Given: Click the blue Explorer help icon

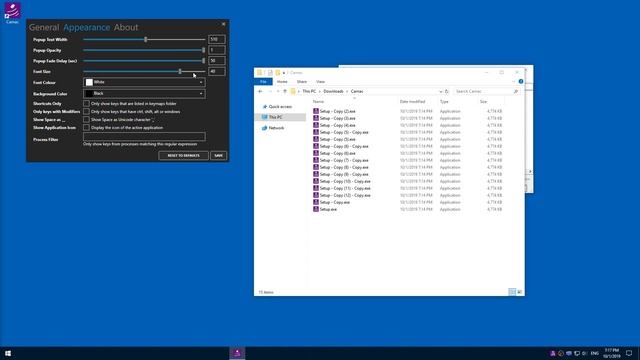Looking at the screenshot, I should point(521,82).
